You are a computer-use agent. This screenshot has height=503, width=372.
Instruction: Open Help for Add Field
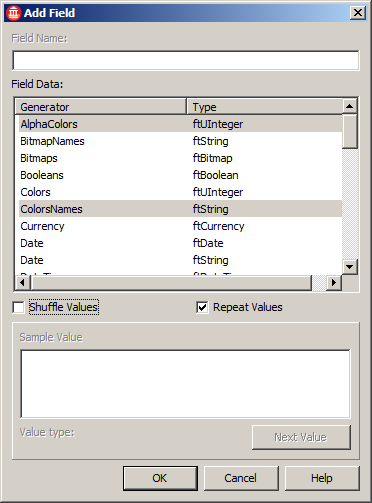(322, 478)
